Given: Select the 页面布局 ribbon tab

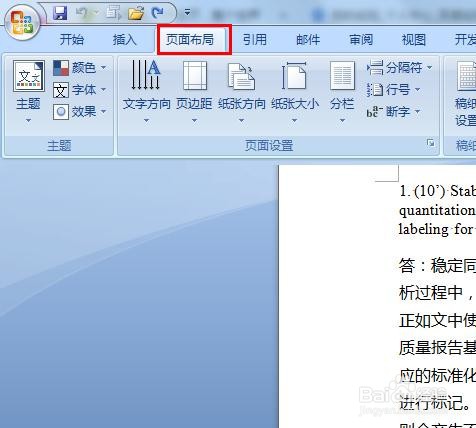Looking at the screenshot, I should point(190,40).
